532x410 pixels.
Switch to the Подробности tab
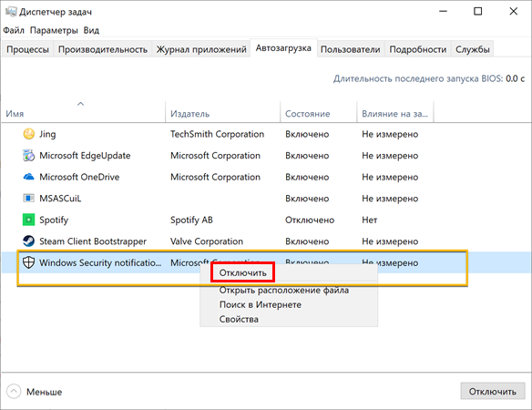[417, 49]
